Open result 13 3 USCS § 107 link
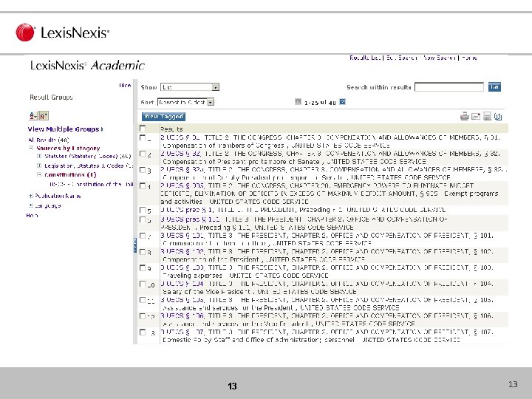 coord(183,332)
